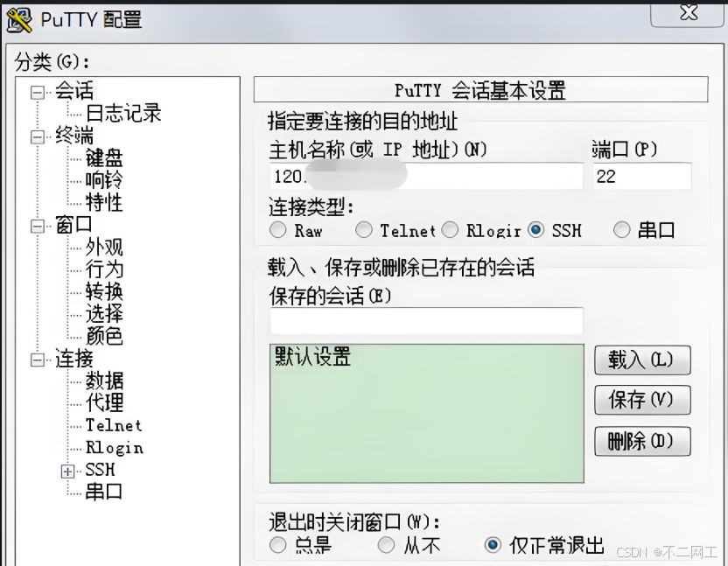Open the 转换 settings category
Screen dimensions: 728x566
pyautogui.click(x=104, y=291)
